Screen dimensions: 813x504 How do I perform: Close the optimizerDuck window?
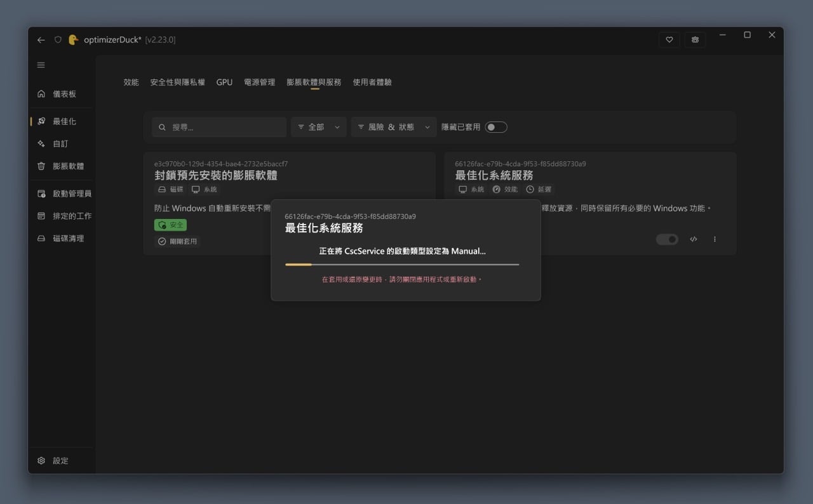click(772, 35)
